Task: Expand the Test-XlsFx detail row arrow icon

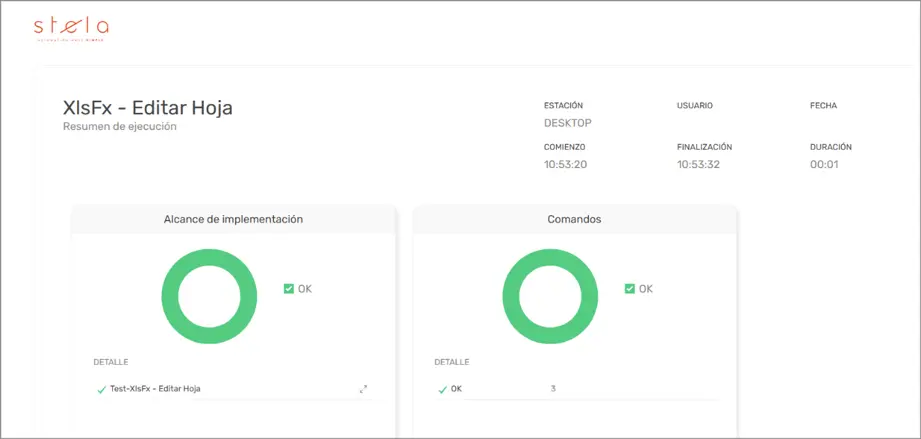Action: coord(364,389)
